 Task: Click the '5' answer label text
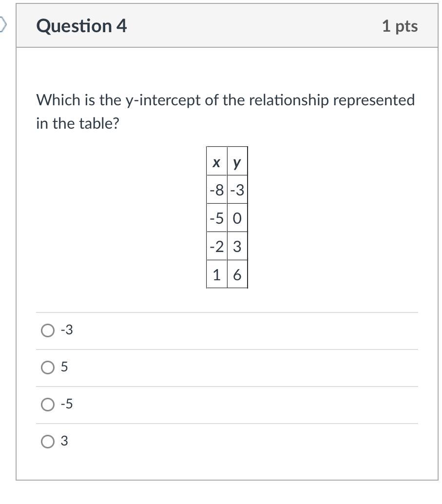click(x=64, y=368)
